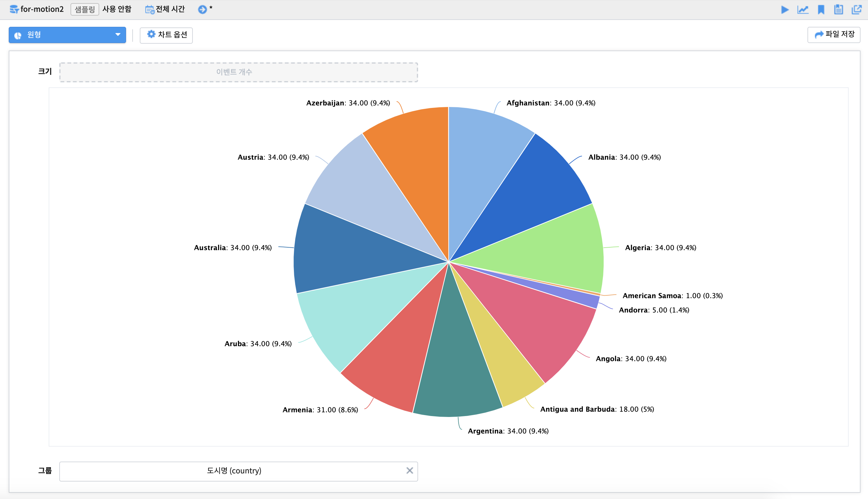Open the 원형 chart type dropdown arrow
The height and width of the screenshot is (499, 868).
click(x=118, y=35)
